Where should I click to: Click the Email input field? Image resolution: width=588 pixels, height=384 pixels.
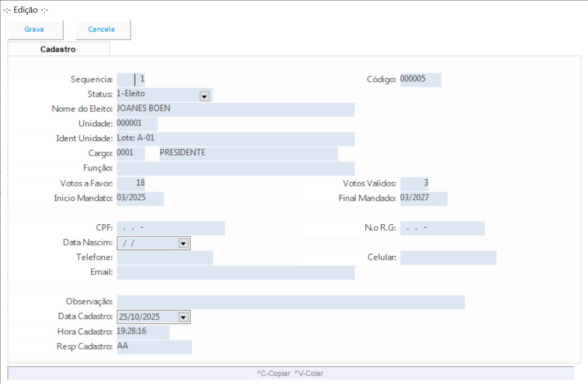tap(235, 273)
